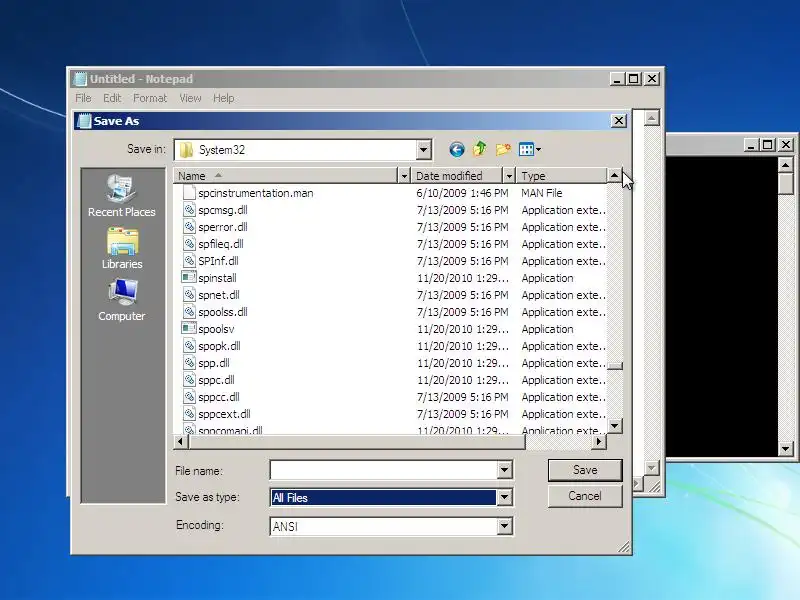Open the View menu in Notepad
Viewport: 800px width, 600px height.
190,98
